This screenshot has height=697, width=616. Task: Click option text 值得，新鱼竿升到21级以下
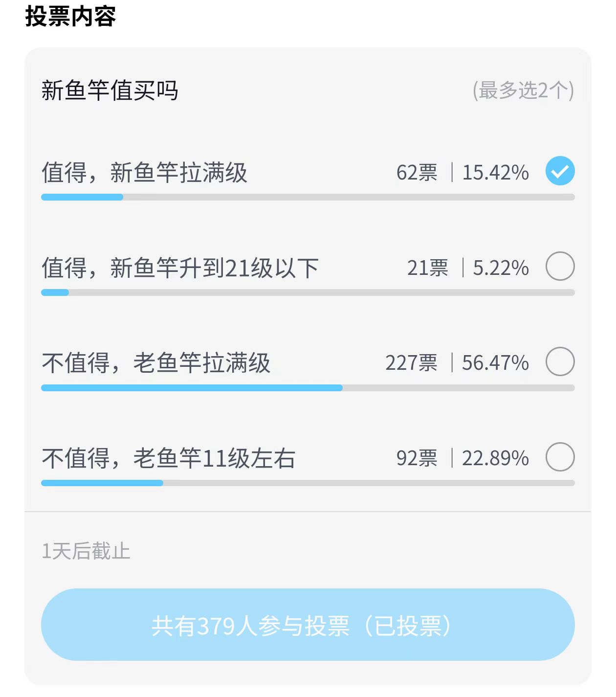[180, 268]
